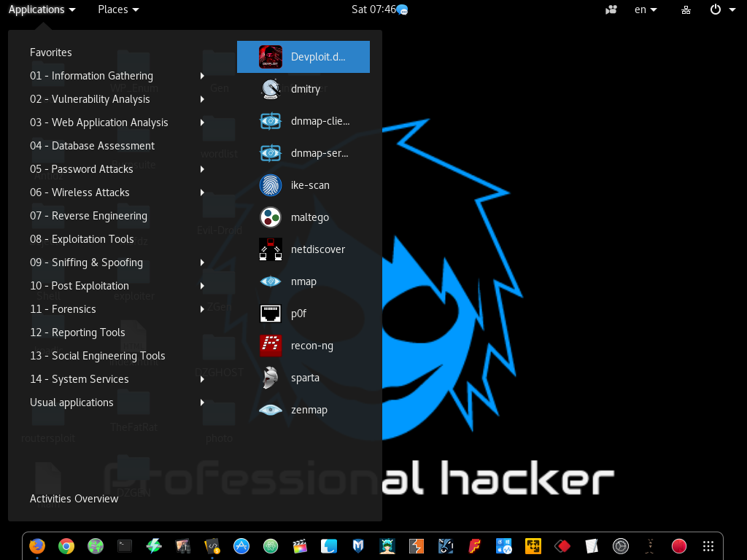The image size is (747, 560).
Task: Expand 11 - Forensics submenu
Action: coord(203,309)
